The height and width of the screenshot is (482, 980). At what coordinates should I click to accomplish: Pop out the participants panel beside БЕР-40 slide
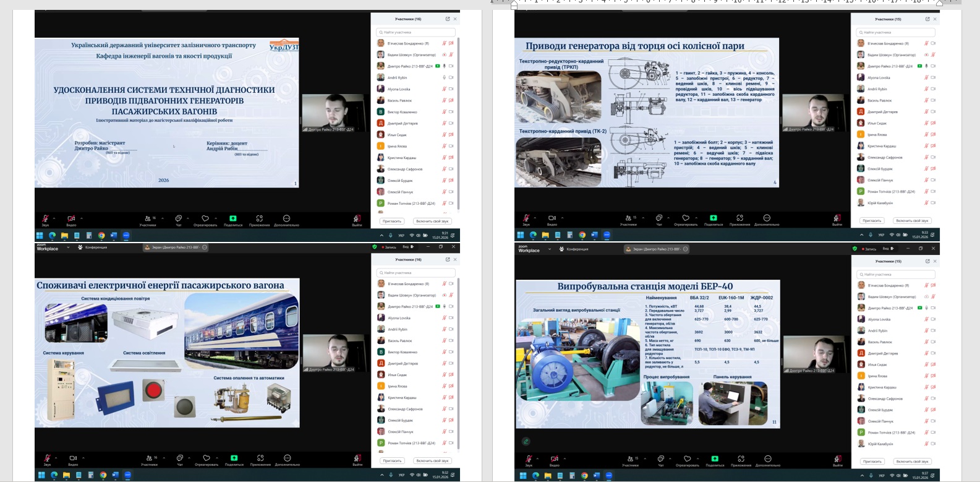pyautogui.click(x=927, y=261)
